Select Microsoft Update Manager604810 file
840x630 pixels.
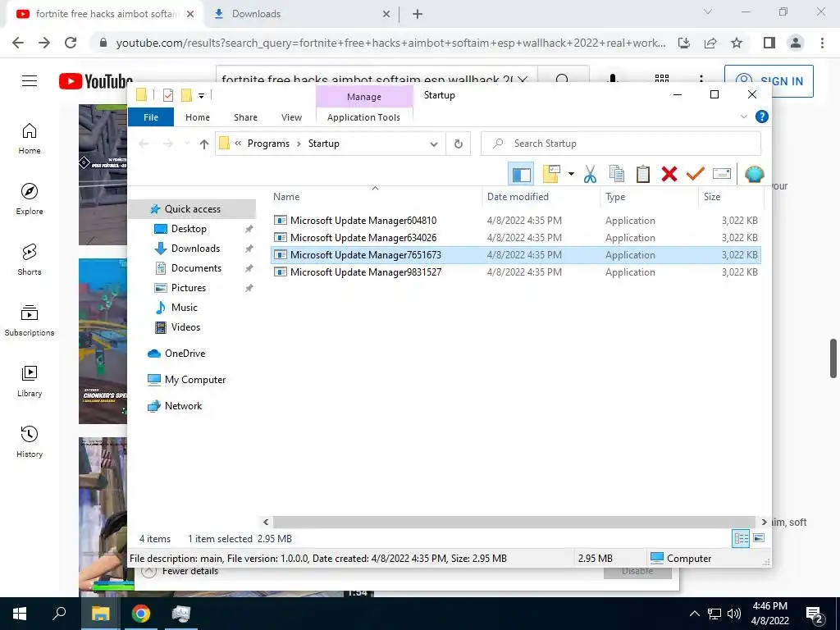[x=516, y=220]
